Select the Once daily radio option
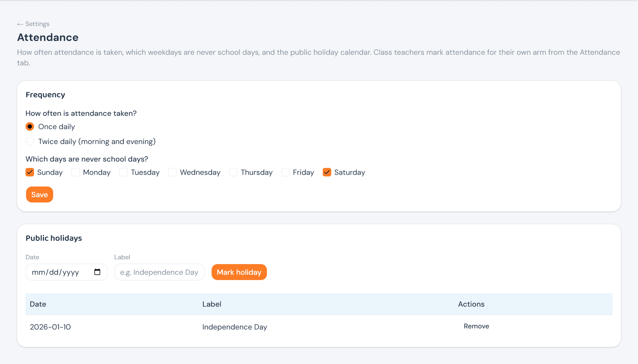Screen dimensions: 638x364 30,126
